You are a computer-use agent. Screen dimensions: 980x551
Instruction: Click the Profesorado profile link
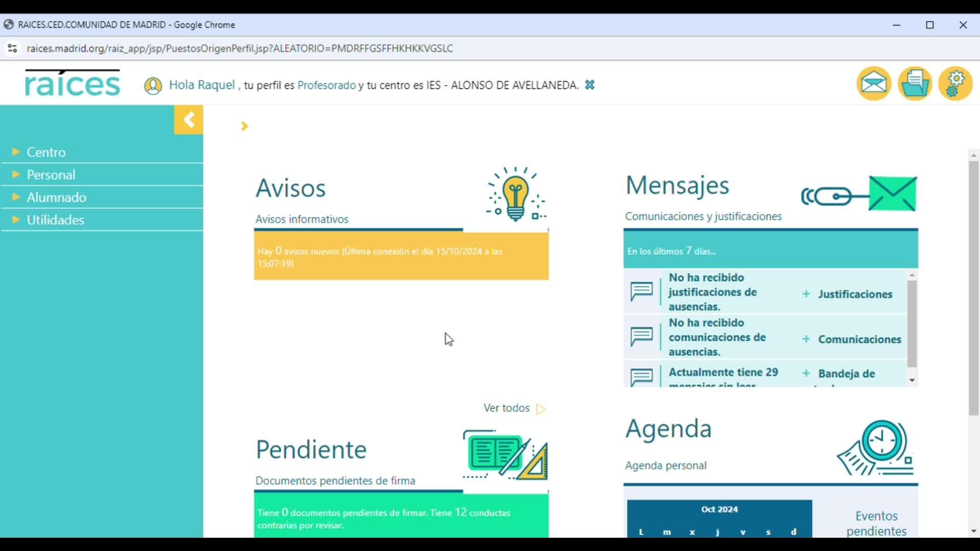tap(326, 85)
